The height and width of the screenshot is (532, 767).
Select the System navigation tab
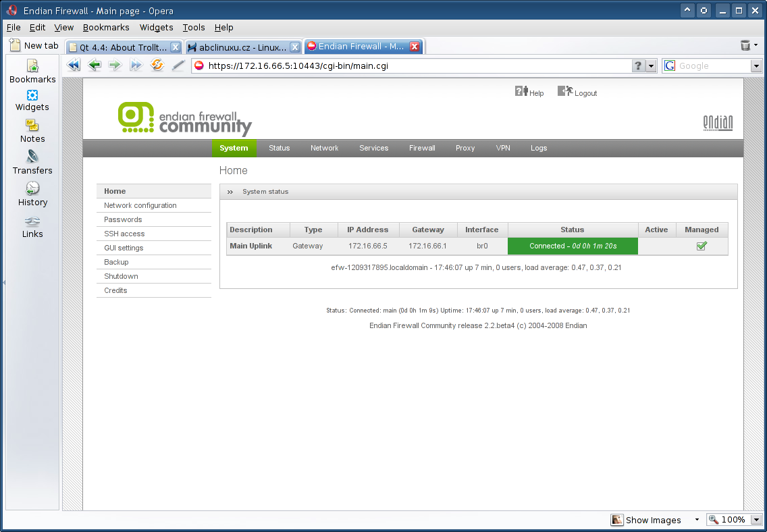(234, 148)
